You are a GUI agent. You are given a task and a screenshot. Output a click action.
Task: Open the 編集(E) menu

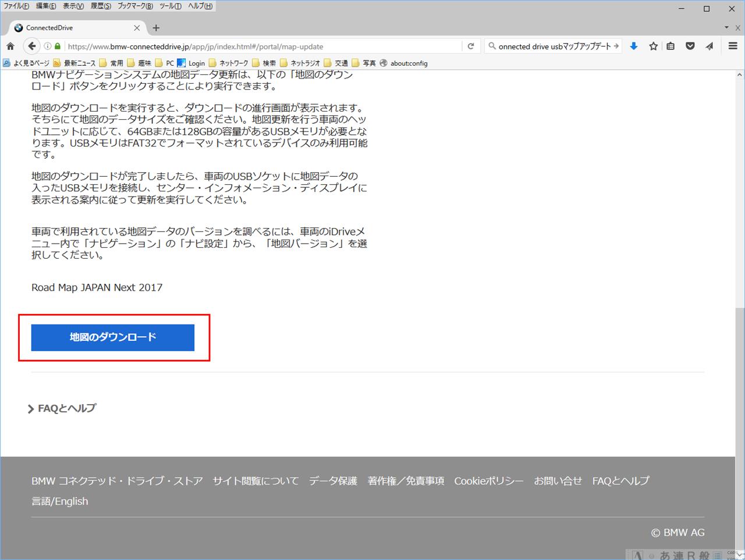(x=46, y=6)
